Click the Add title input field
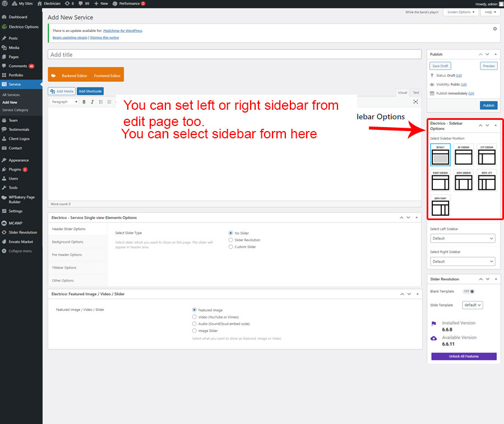Image resolution: width=504 pixels, height=424 pixels. (x=234, y=54)
